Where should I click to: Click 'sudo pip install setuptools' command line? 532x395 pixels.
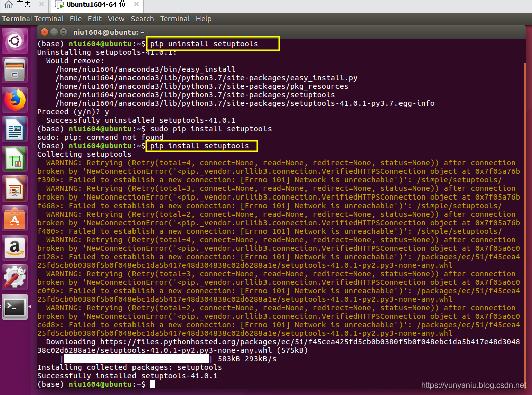pyautogui.click(x=211, y=129)
